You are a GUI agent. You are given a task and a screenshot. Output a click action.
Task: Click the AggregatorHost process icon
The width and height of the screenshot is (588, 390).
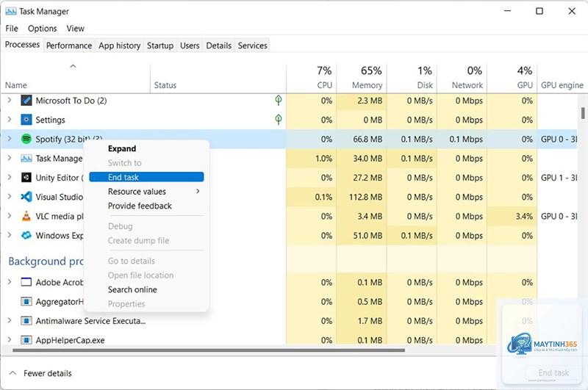pyautogui.click(x=26, y=302)
